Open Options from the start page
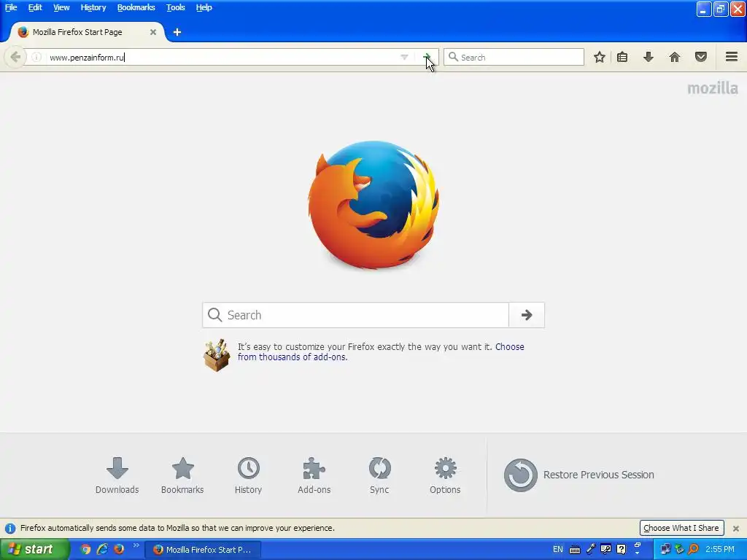 click(x=445, y=475)
